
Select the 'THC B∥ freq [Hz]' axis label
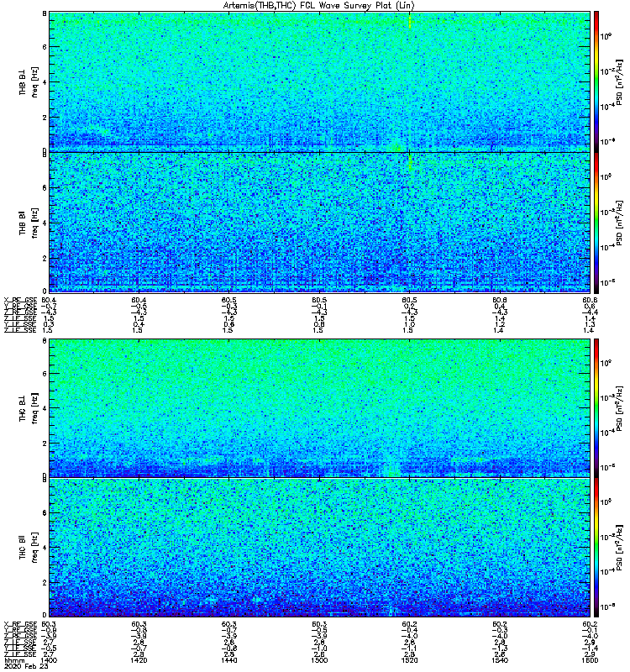pos(29,548)
